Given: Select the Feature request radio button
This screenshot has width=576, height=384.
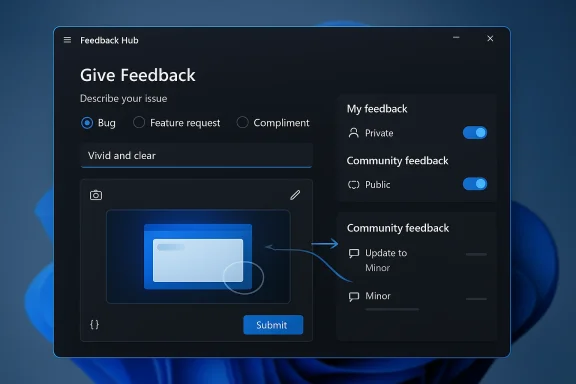Looking at the screenshot, I should coord(139,122).
